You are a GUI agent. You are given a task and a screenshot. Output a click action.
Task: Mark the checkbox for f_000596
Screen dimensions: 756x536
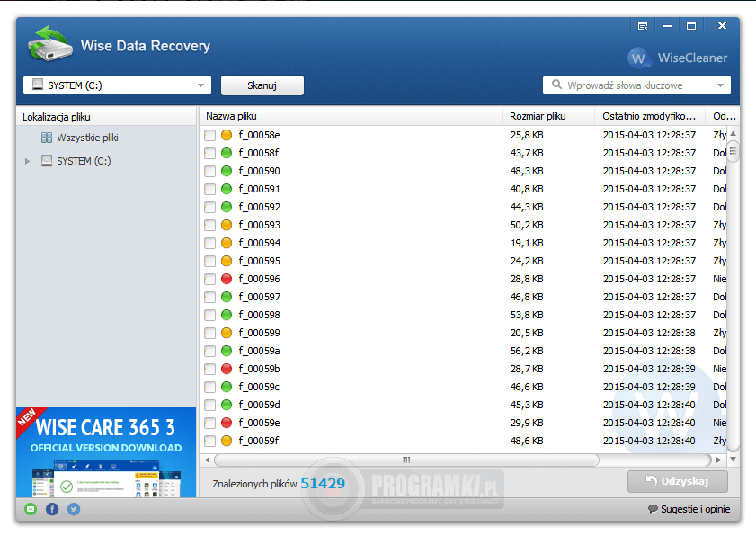point(209,280)
